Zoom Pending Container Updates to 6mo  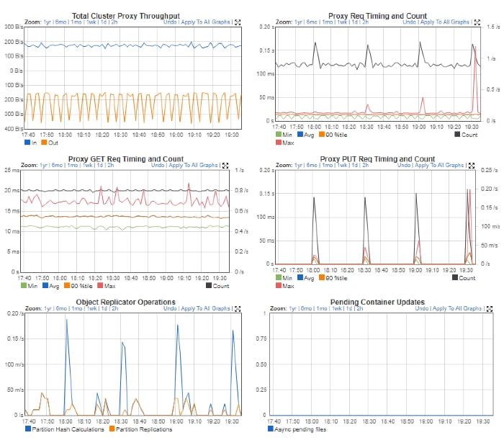pos(306,308)
